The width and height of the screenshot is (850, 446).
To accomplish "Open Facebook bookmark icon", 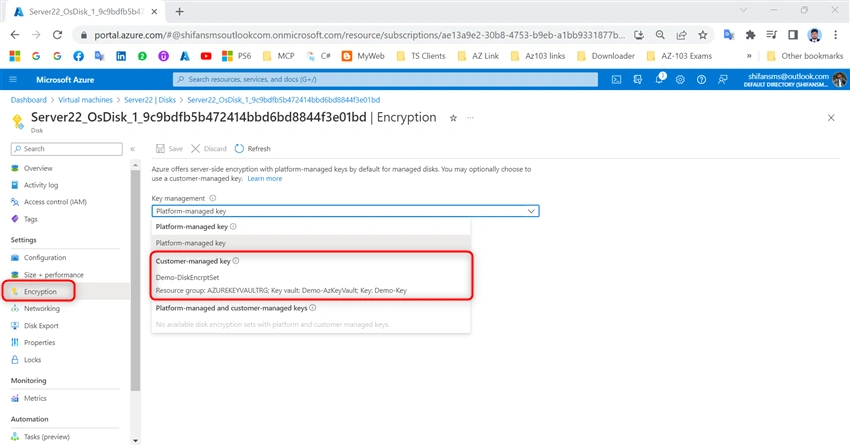I will pos(79,56).
